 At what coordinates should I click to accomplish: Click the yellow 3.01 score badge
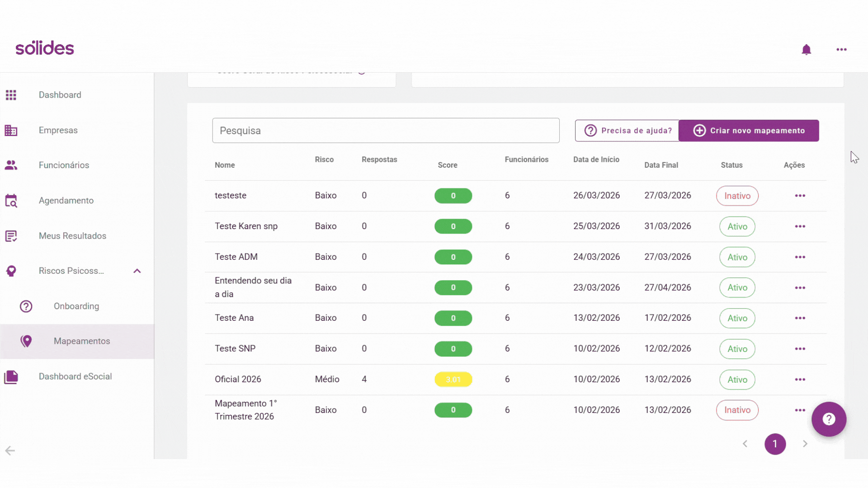[x=453, y=380]
